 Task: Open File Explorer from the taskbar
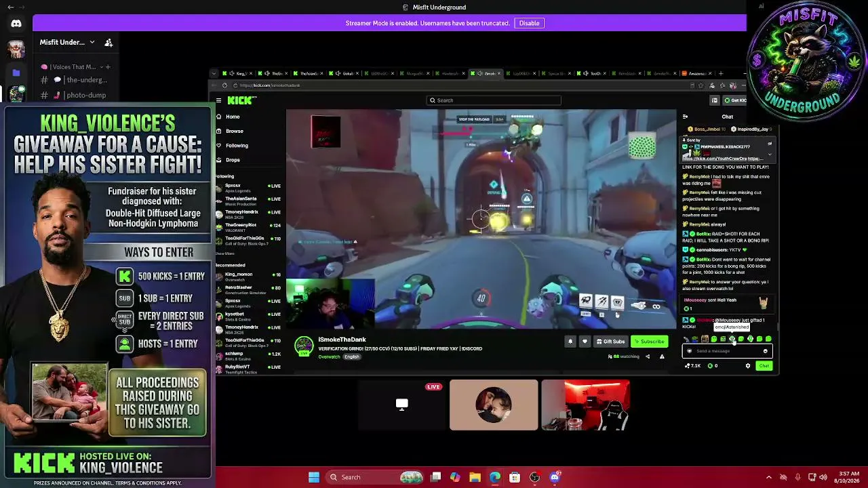click(x=475, y=477)
